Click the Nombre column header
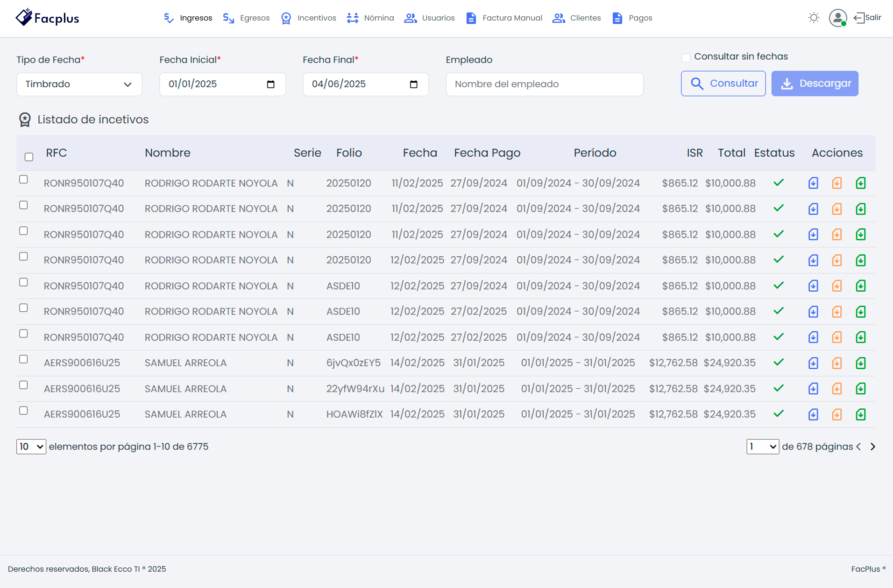The image size is (893, 588). tap(168, 153)
